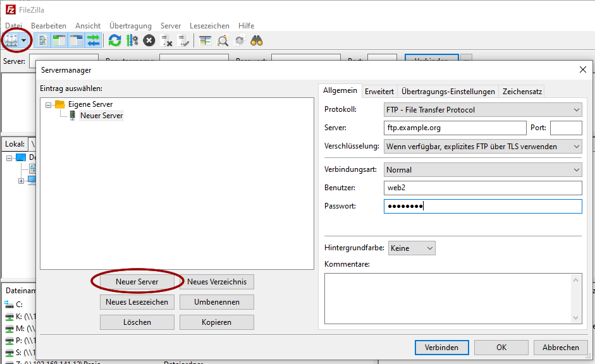
Task: Search files with binoculars icon
Action: [x=257, y=40]
